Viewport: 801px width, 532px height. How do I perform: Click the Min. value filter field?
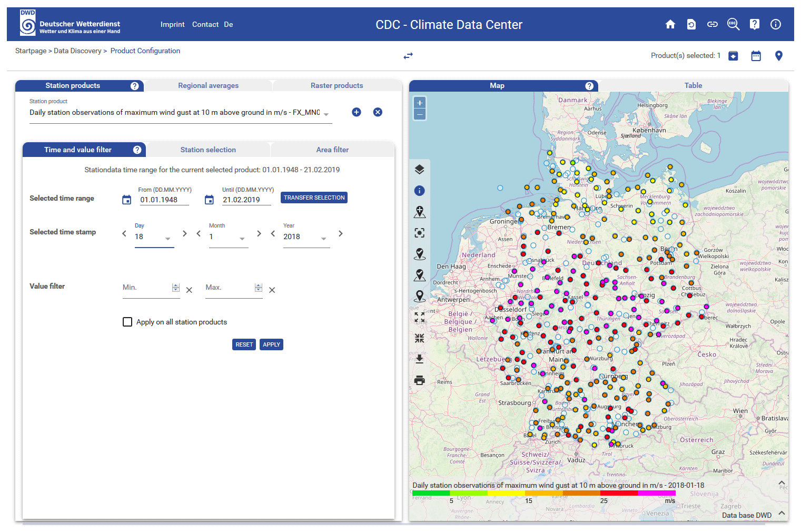(146, 288)
